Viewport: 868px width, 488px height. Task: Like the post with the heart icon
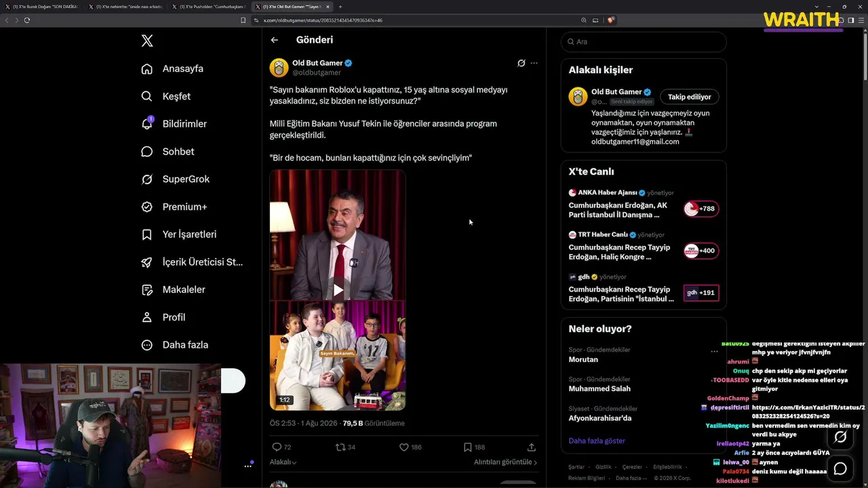(x=403, y=447)
